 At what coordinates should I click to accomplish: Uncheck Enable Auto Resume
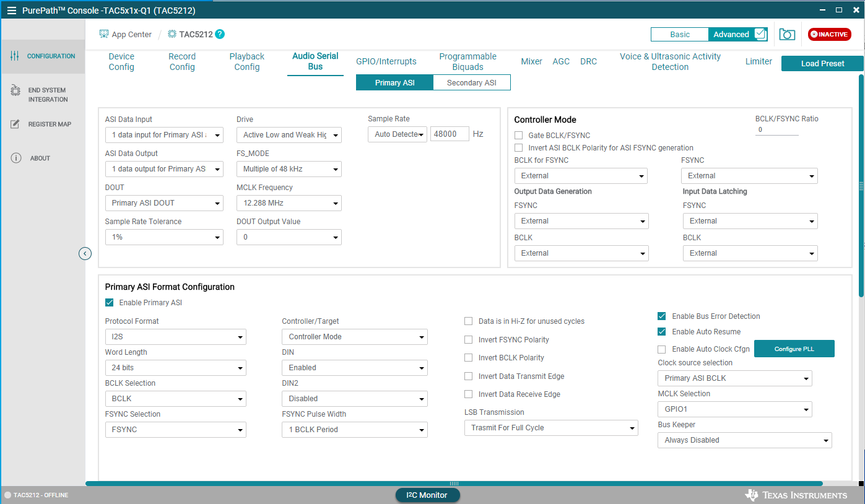(662, 332)
